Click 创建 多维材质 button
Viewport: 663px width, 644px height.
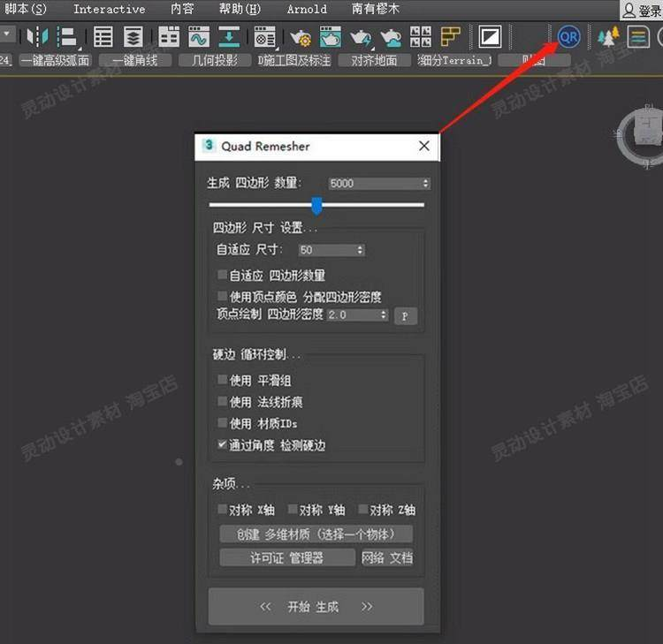tap(316, 534)
